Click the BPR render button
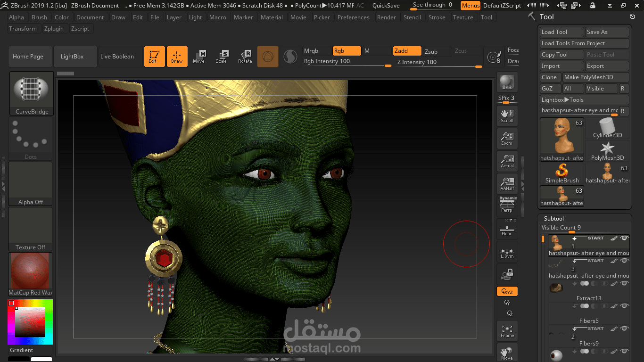 (x=507, y=82)
